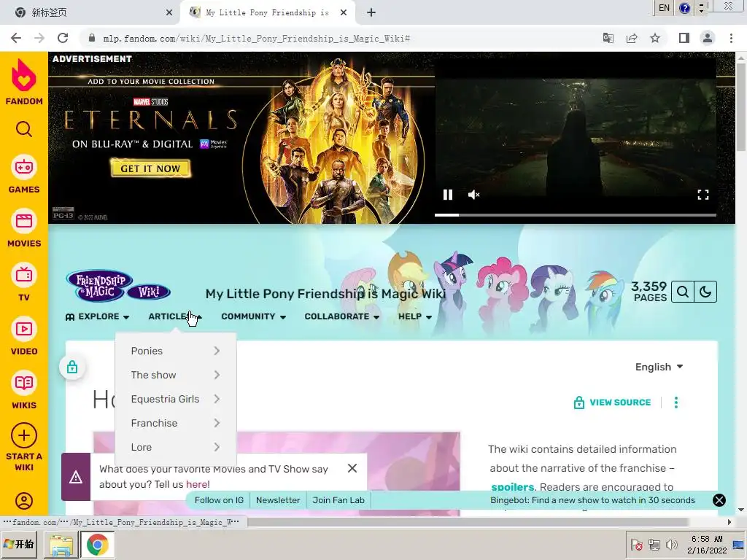Open the Windows Start button
This screenshot has height=560, width=747.
pyautogui.click(x=19, y=544)
